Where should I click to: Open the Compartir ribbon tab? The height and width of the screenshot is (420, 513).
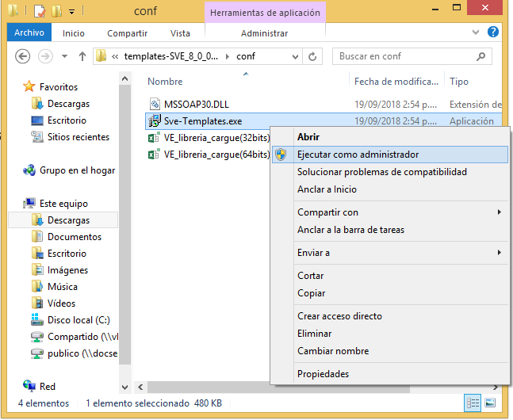128,33
